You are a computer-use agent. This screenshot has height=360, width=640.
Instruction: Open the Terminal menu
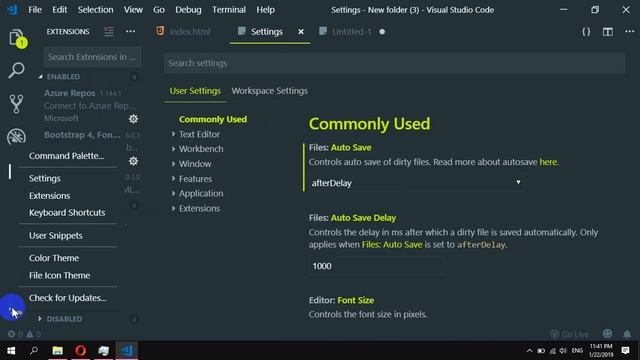[x=229, y=9]
